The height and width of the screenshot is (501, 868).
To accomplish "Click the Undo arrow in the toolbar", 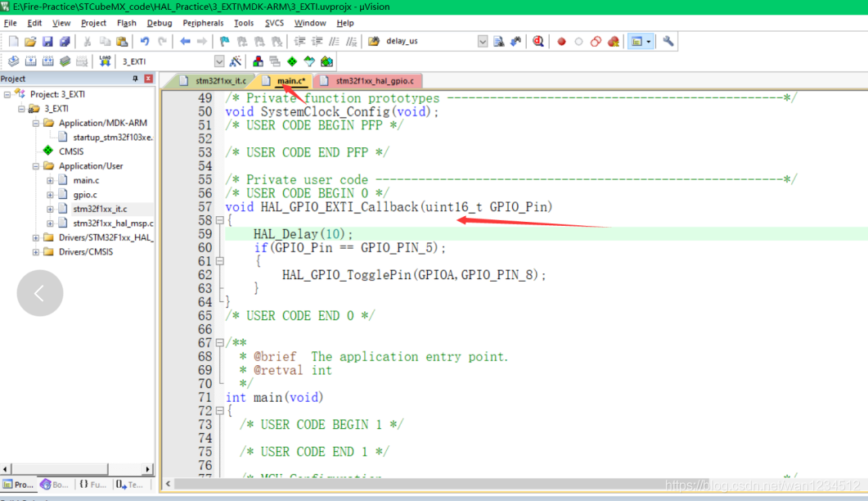I will [145, 42].
